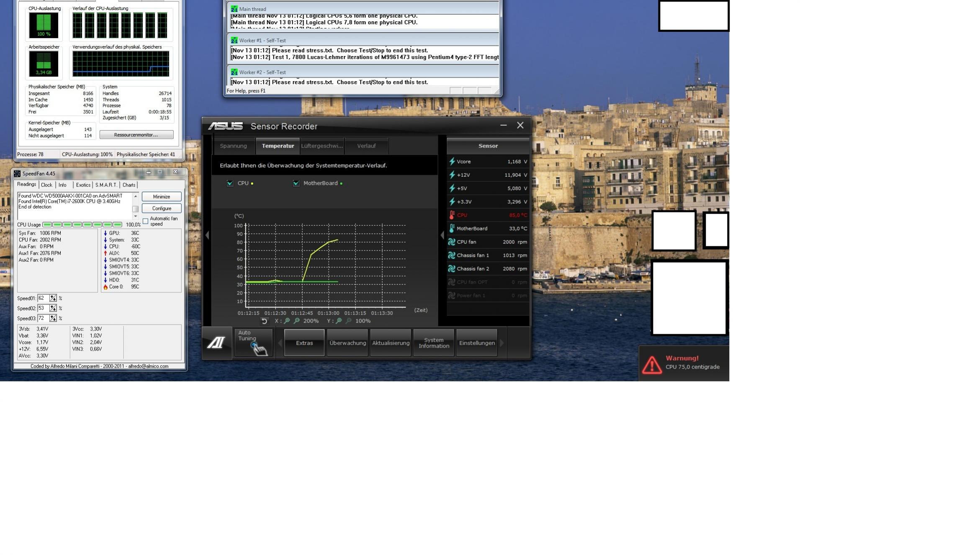The height and width of the screenshot is (555, 980).
Task: Click the Vcore lightning bolt icon
Action: pos(452,162)
